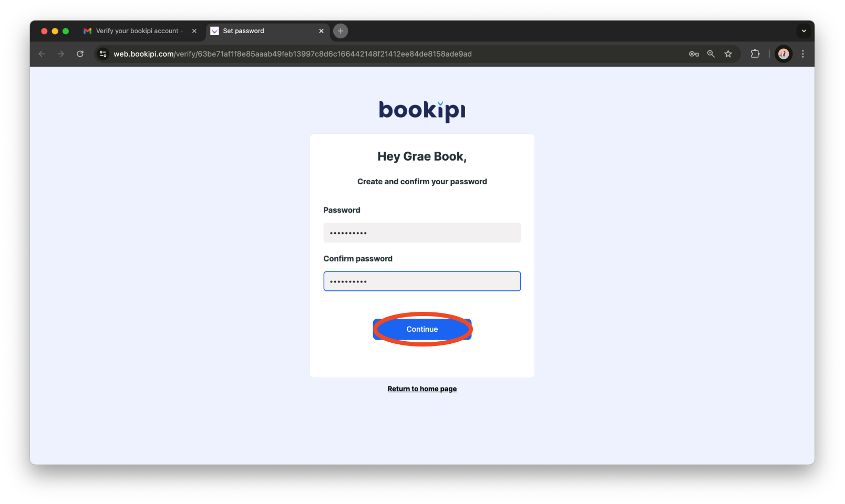Select the Confirm password field
The width and height of the screenshot is (845, 504).
[x=422, y=281]
